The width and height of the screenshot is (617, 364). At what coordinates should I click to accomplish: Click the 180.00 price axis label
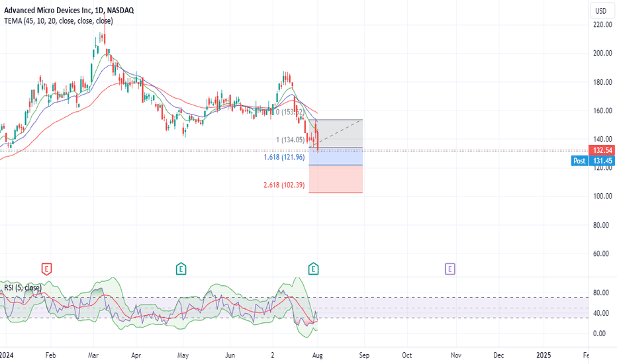[602, 82]
